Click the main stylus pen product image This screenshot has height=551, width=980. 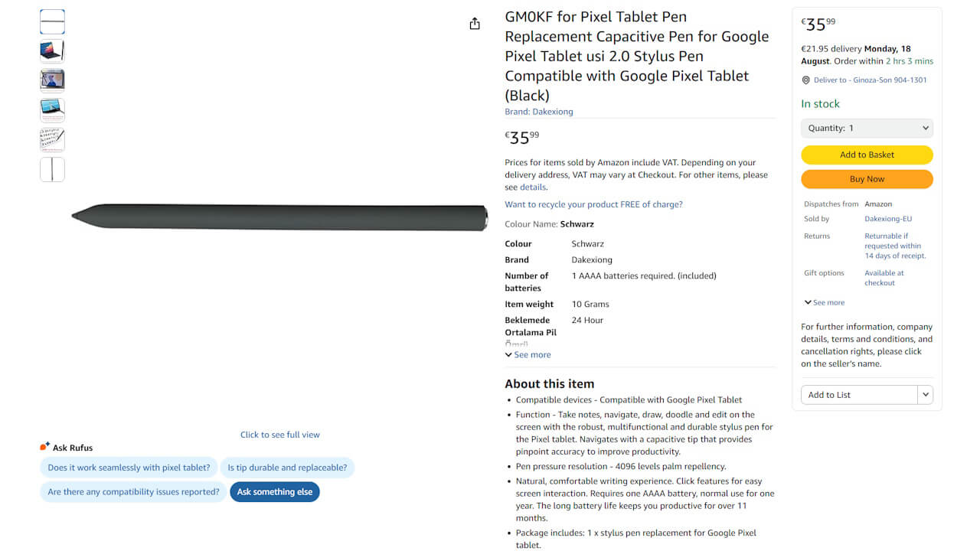pos(280,217)
